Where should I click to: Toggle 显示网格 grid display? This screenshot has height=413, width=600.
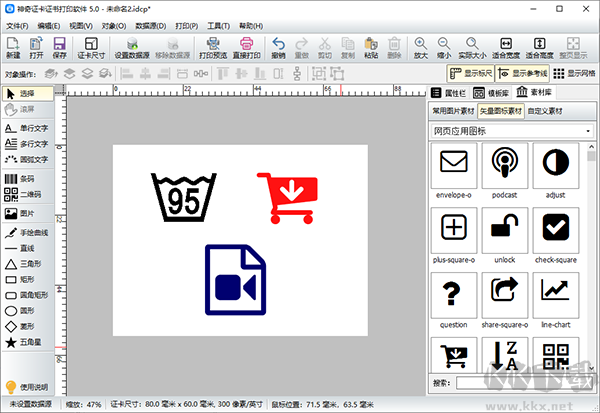(x=574, y=73)
